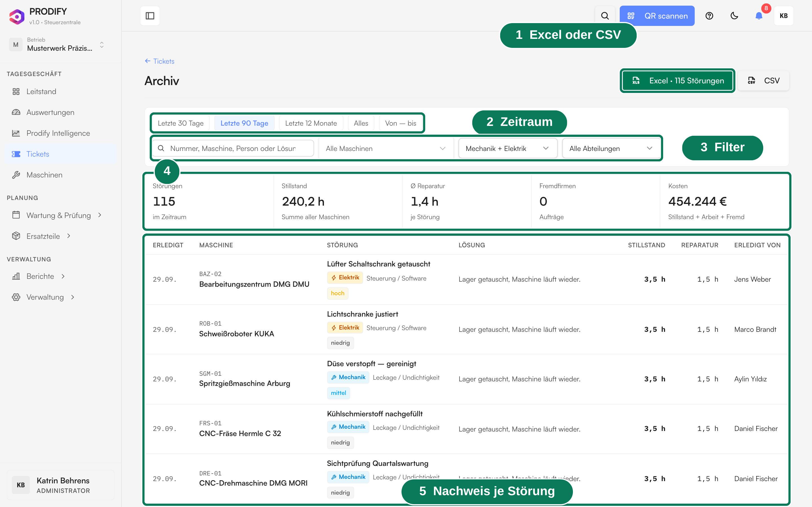Screen dimensions: 812x507
Task: Open notifications bell with 8 badge
Action: click(759, 16)
